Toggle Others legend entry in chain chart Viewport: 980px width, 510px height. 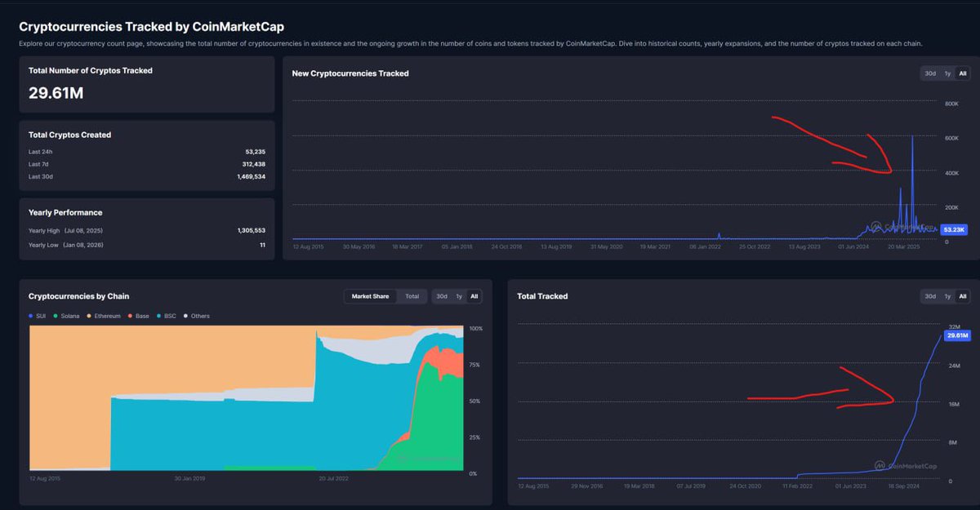[x=196, y=316]
